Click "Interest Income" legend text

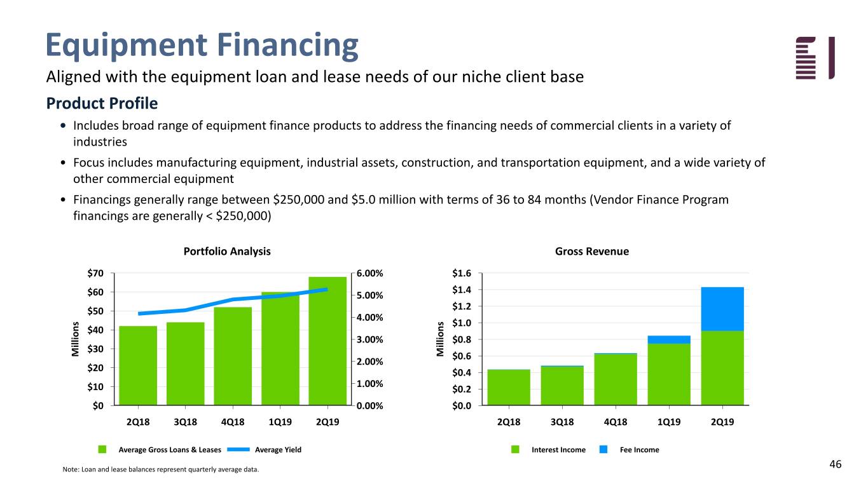coord(558,450)
